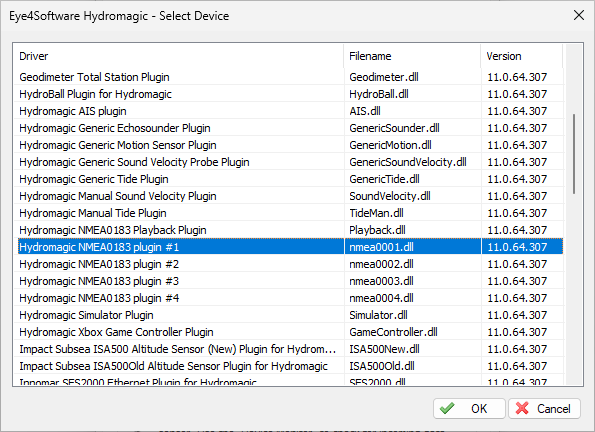Click the ISA500New.dll filename cell
Image resolution: width=595 pixels, height=432 pixels.
413,349
